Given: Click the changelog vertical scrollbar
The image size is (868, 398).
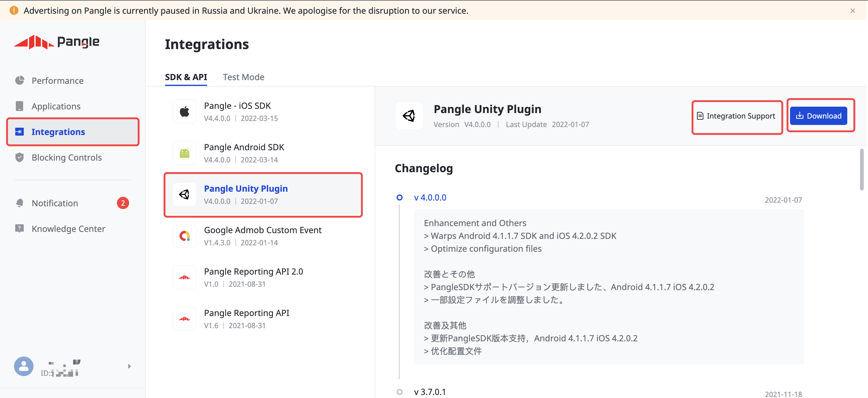Looking at the screenshot, I should coord(862,170).
